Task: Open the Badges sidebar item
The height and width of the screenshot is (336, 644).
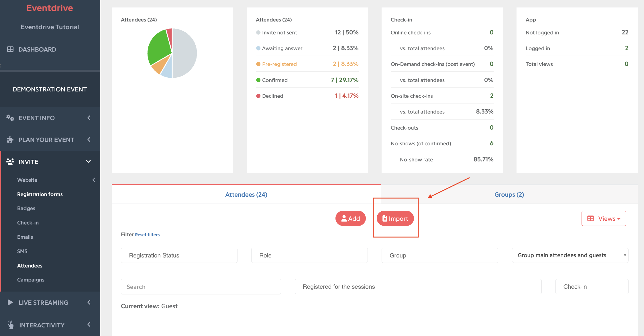Action: tap(26, 208)
